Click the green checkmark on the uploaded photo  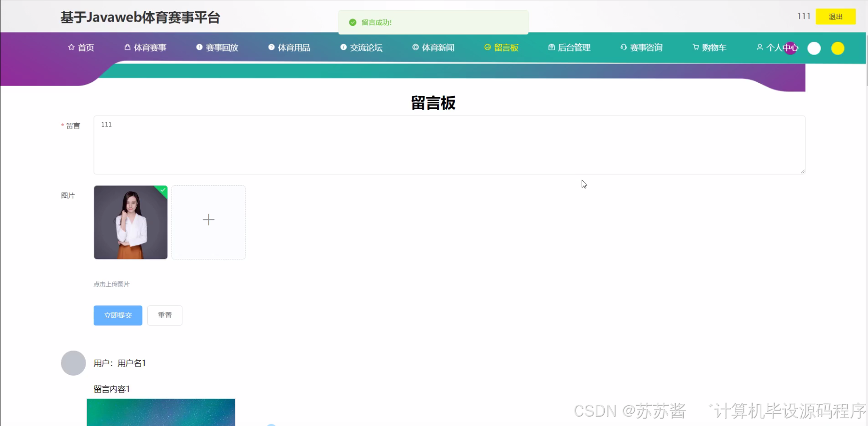(x=162, y=190)
